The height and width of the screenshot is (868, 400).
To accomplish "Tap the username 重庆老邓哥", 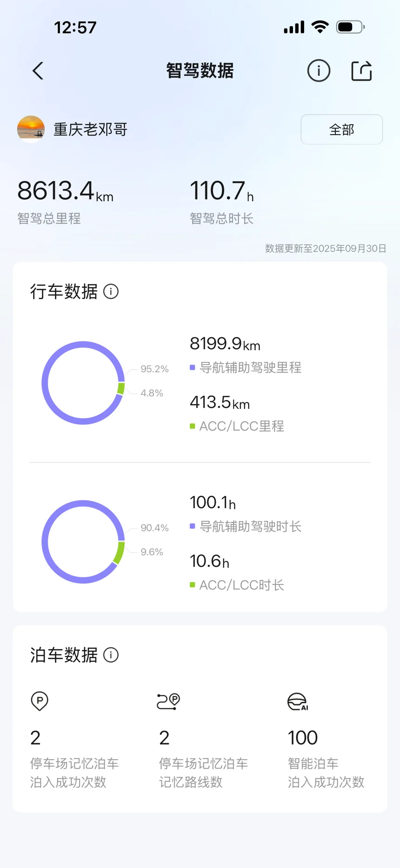I will coord(91,129).
